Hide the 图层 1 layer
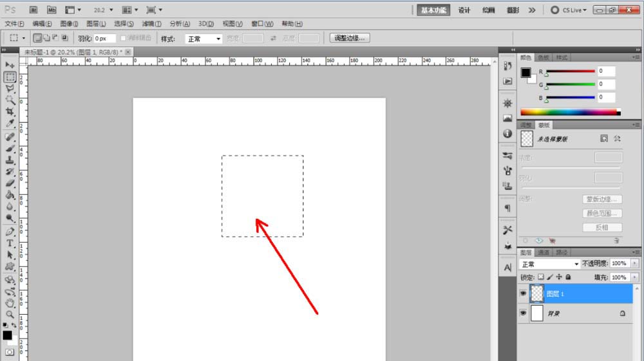Viewport: 644px width, 361px height. (x=523, y=293)
